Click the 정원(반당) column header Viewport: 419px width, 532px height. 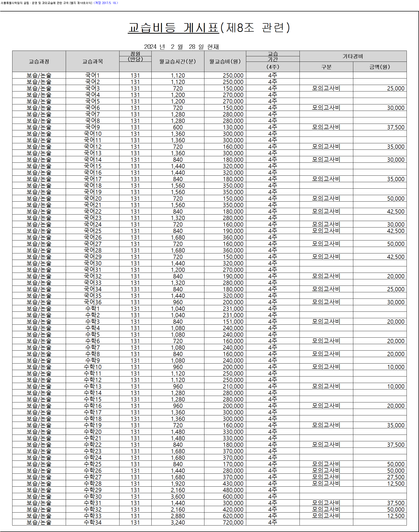pos(135,56)
